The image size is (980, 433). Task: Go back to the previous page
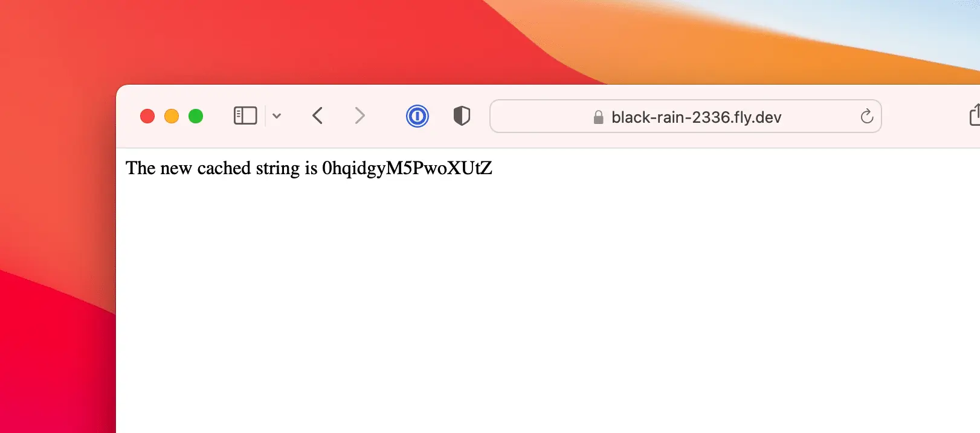coord(318,116)
